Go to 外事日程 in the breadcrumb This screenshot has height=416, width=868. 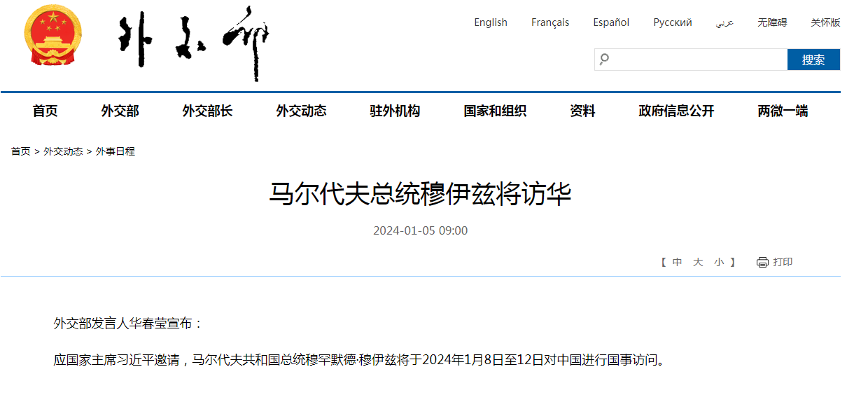(115, 151)
